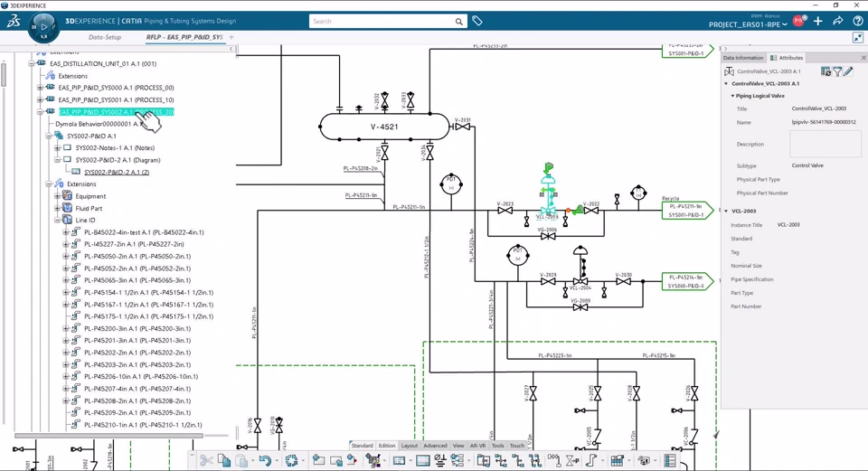The image size is (868, 471).
Task: Click the Search input field
Action: 382,22
